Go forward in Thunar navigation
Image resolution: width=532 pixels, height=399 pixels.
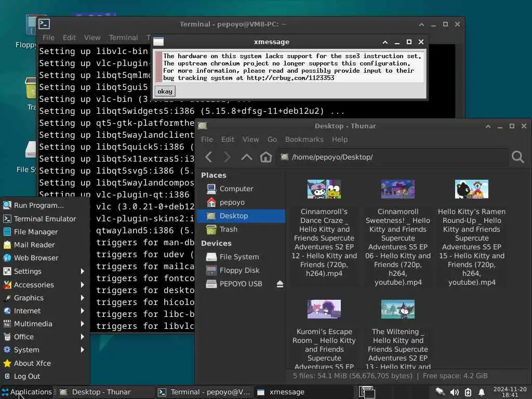click(228, 157)
